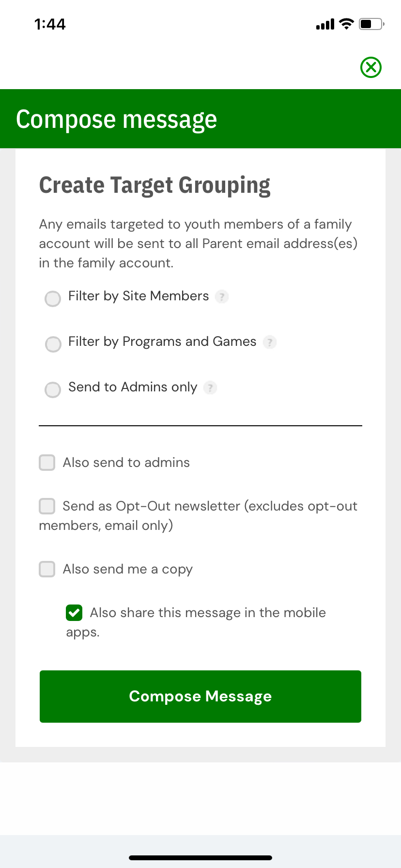Image resolution: width=401 pixels, height=868 pixels.
Task: Close the compose message dialog
Action: [x=371, y=67]
